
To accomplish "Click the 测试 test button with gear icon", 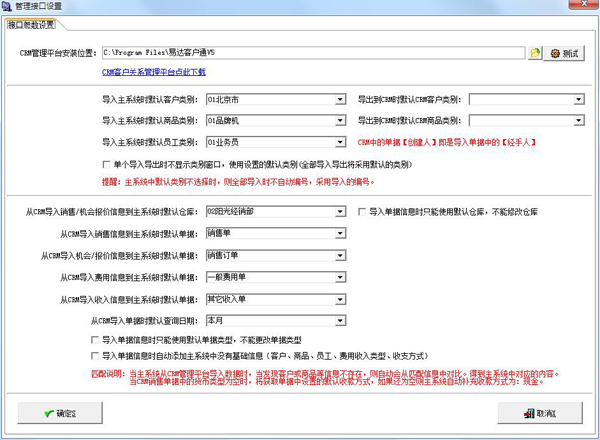I will [564, 53].
